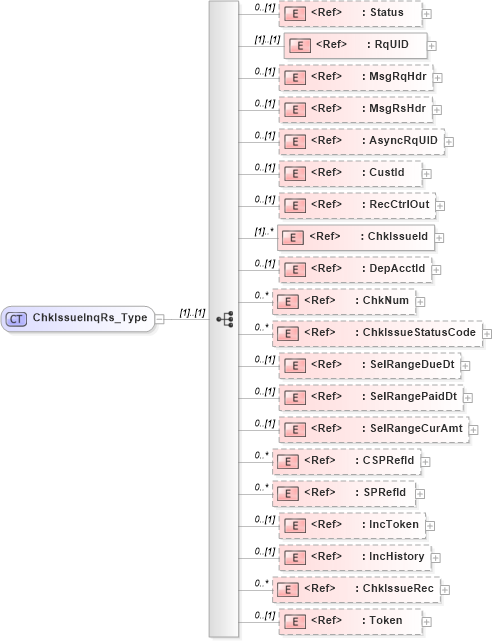
Task: Select the ChkIssueInqRs_Type label
Action: click(x=90, y=318)
